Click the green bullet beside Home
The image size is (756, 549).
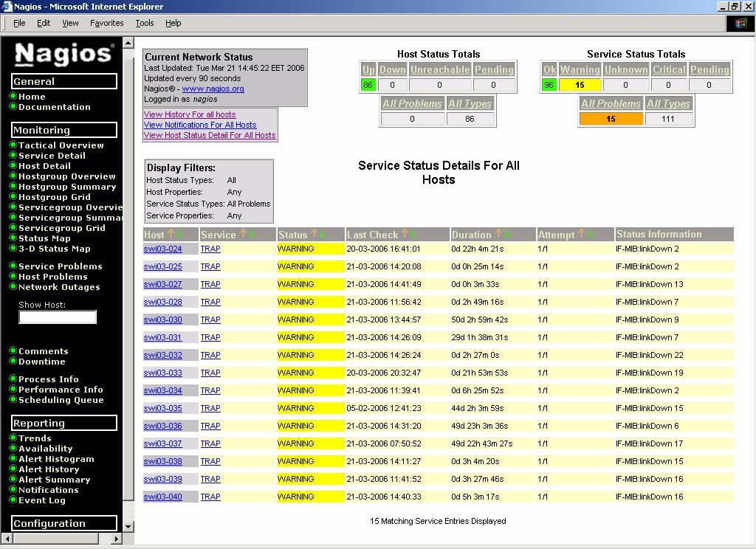tap(13, 96)
